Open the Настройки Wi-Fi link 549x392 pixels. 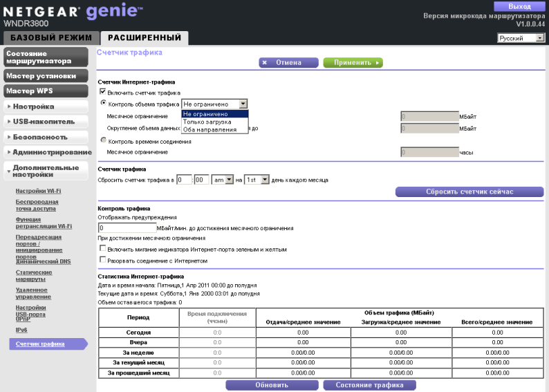[x=38, y=191]
